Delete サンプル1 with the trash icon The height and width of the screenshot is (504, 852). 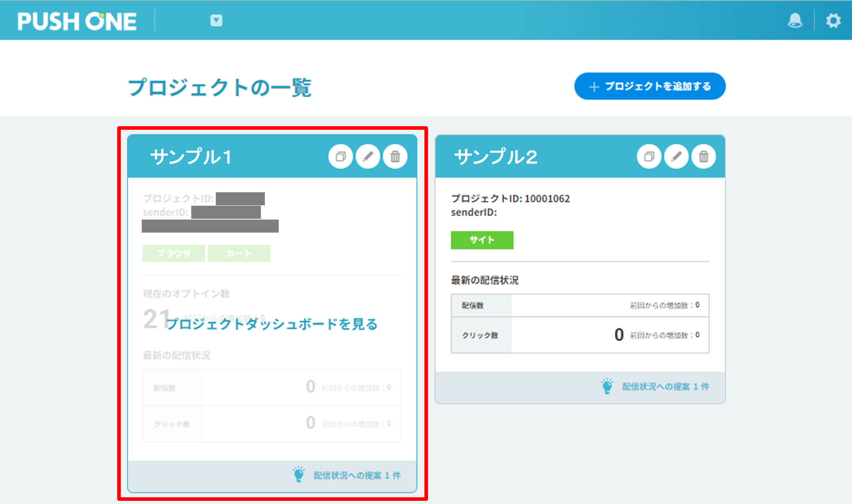tap(395, 157)
